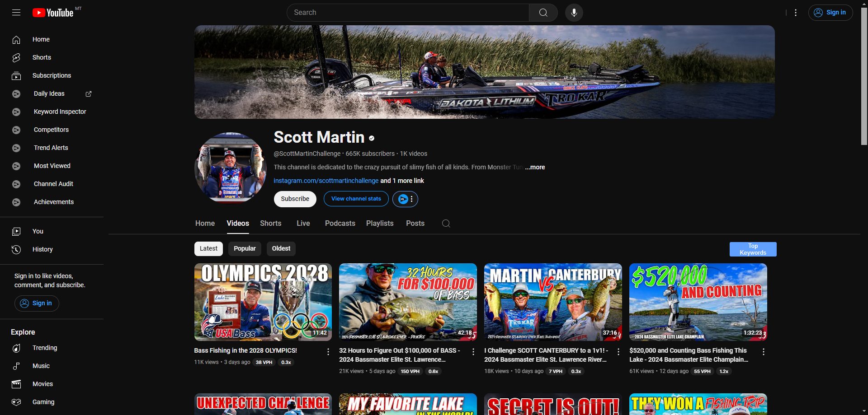Click the search magnifier button
The width and height of the screenshot is (868, 415).
click(543, 13)
